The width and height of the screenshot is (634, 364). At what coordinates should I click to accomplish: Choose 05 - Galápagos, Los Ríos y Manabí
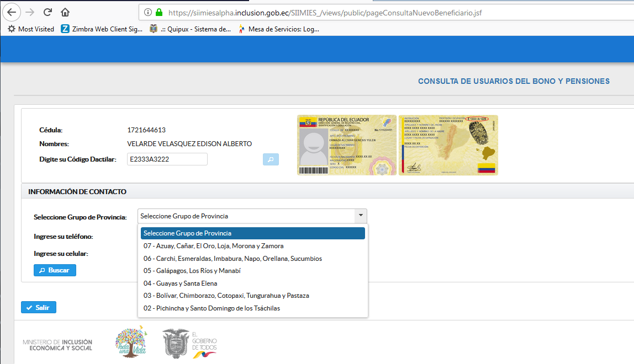[192, 271]
